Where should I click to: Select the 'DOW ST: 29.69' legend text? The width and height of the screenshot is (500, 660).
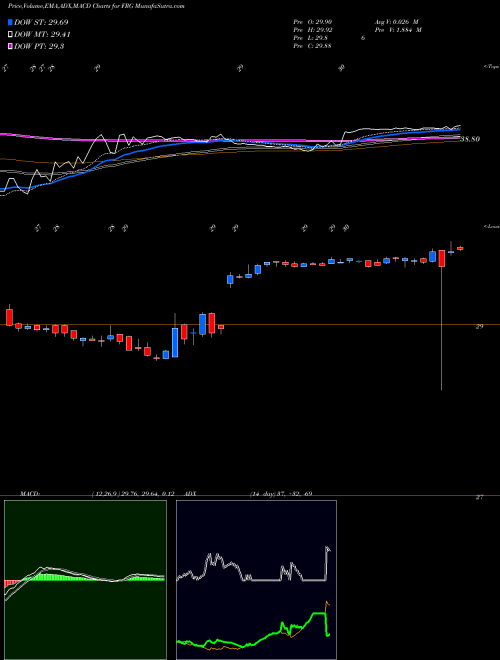[41, 22]
